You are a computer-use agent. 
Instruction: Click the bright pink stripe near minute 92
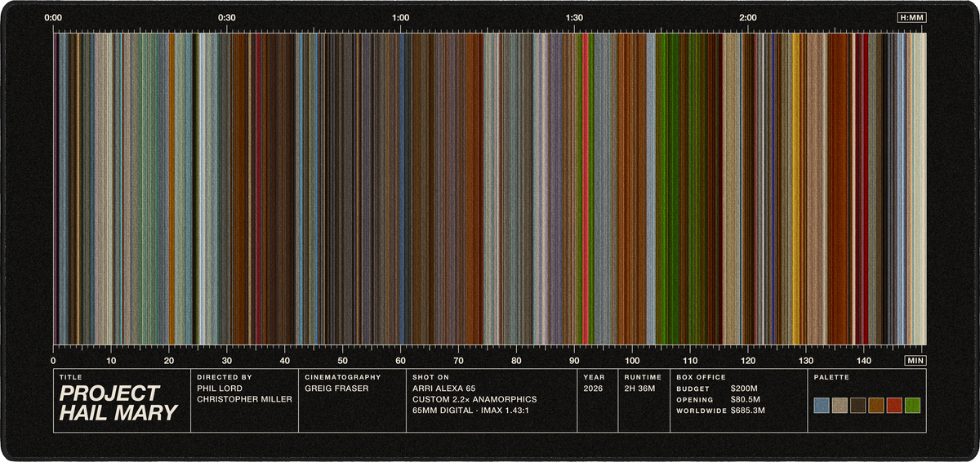pyautogui.click(x=586, y=189)
